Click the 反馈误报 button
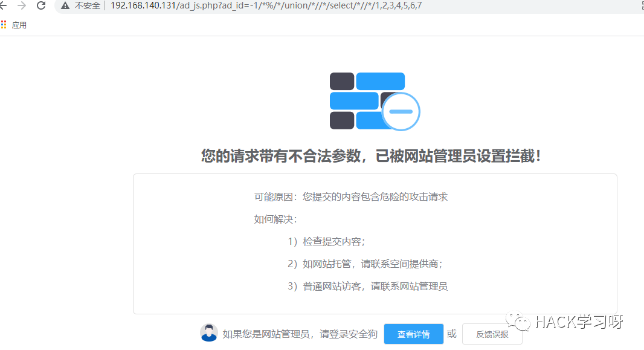Screen dimensions: 644x350 492,334
